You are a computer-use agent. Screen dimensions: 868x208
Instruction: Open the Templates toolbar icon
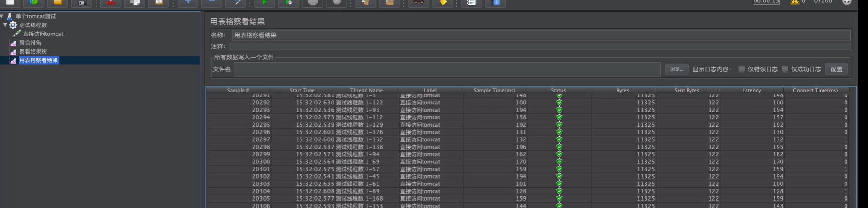[33, 2]
